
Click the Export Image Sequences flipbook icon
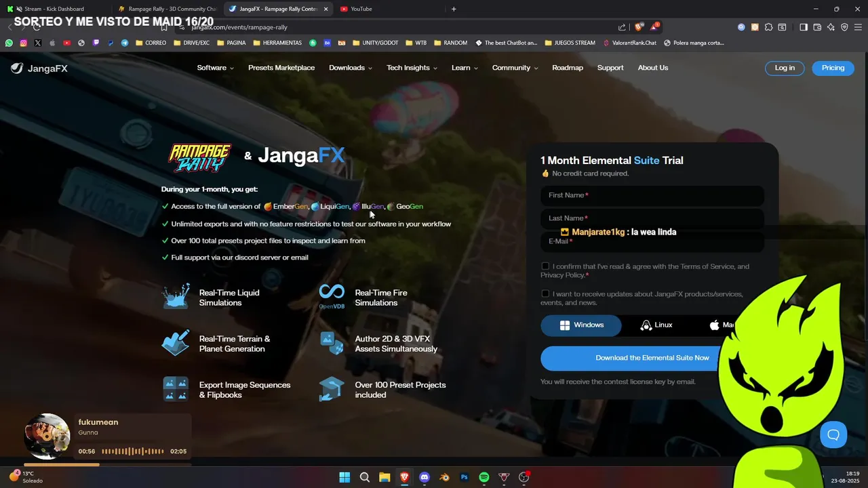click(176, 389)
